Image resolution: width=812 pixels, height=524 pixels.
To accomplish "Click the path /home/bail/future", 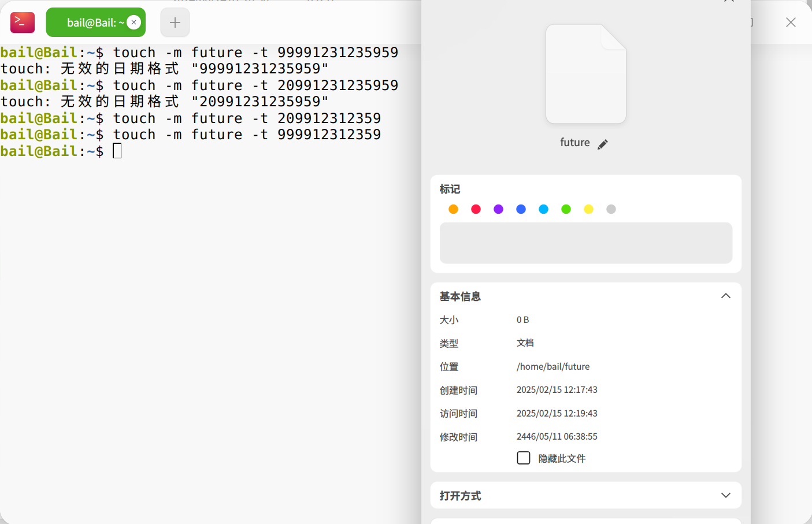I will [x=553, y=366].
